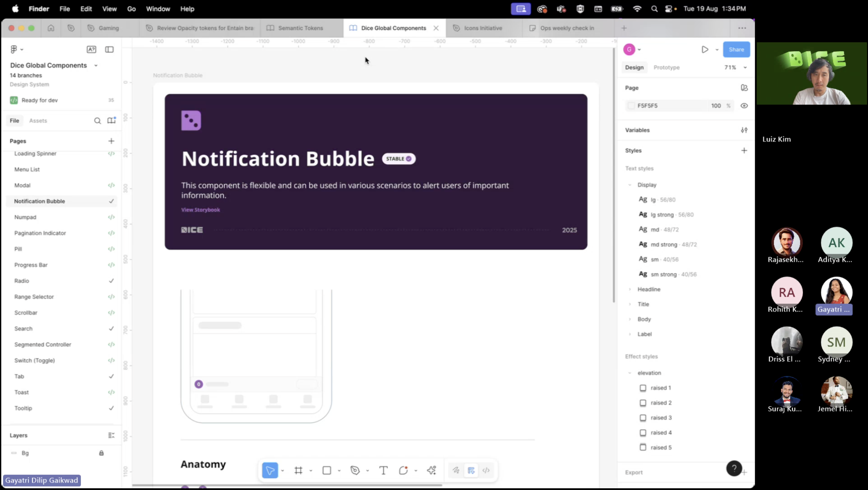Select the Frame tool in bottom toolbar
This screenshot has height=490, width=868.
[x=298, y=470]
